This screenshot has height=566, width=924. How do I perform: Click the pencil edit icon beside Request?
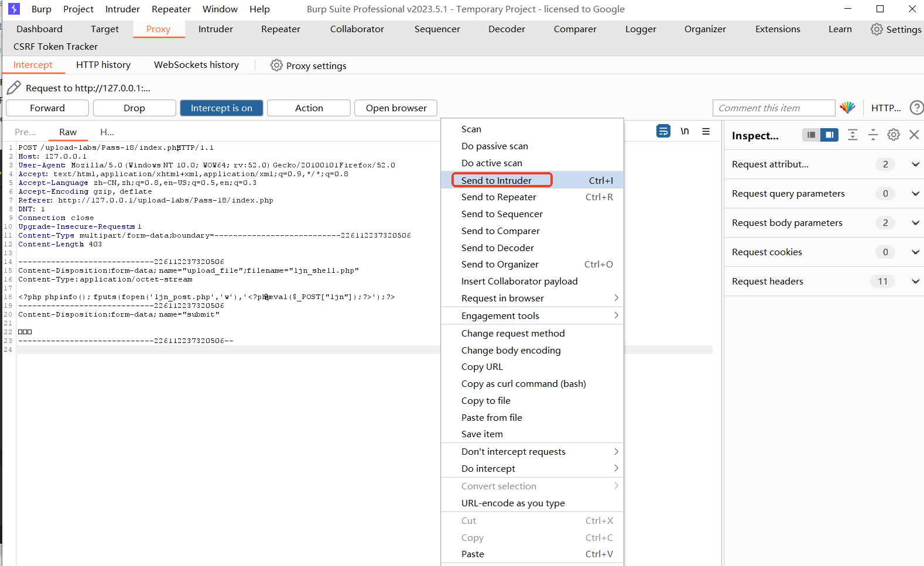point(14,88)
